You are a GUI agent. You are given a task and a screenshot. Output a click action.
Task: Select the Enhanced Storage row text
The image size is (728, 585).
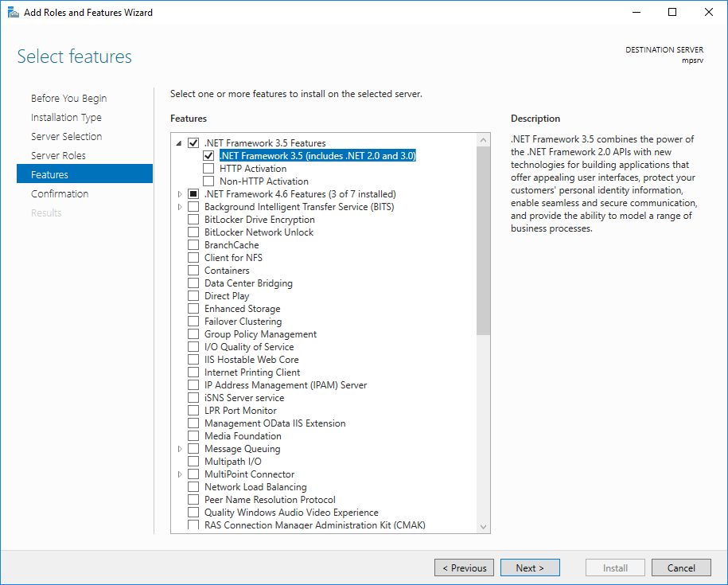pyautogui.click(x=243, y=309)
